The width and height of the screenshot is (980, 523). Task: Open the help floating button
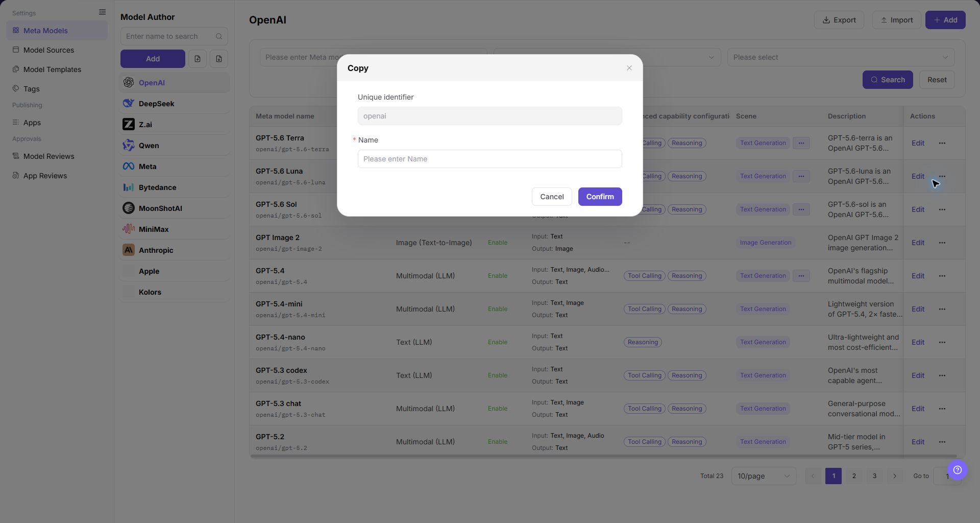coord(958,470)
